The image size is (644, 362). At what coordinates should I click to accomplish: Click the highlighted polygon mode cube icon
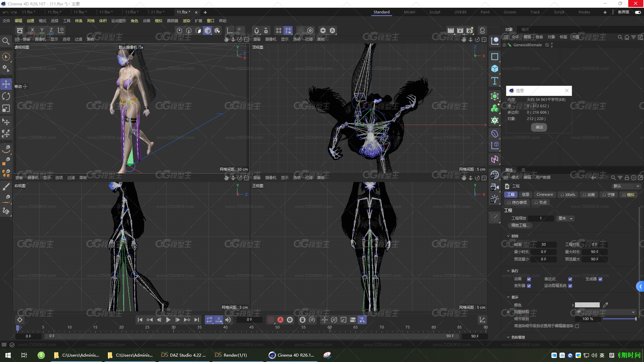pos(208,31)
